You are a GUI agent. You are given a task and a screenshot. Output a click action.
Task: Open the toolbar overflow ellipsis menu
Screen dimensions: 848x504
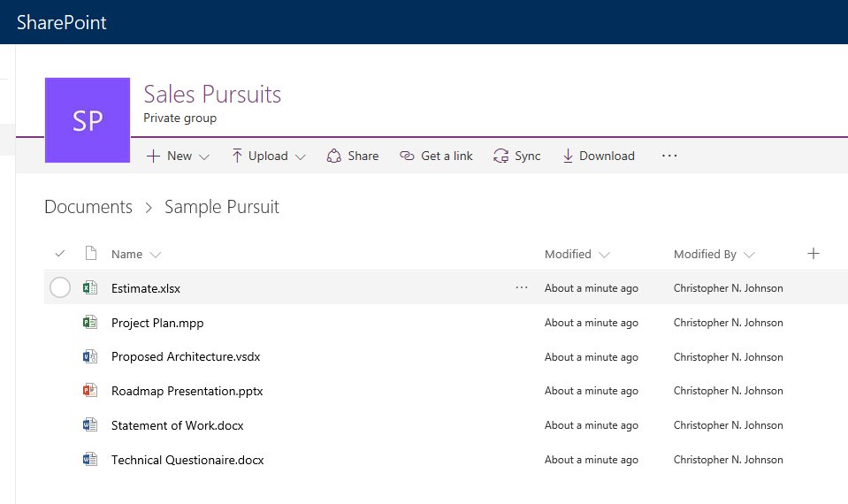669,156
